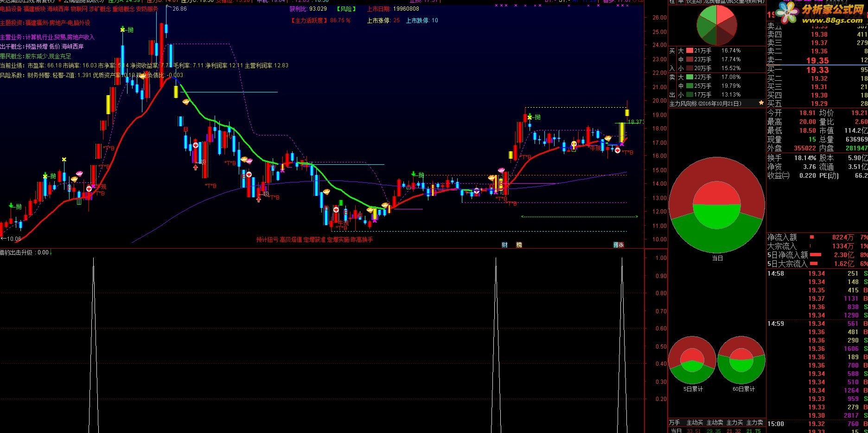Click the 当日 capital flow donut chart
Image resolution: width=868 pixels, height=433 pixels.
click(x=717, y=205)
